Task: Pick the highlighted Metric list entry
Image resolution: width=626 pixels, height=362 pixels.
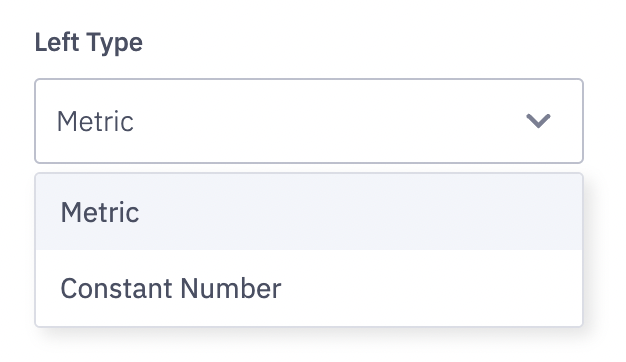Action: 309,212
